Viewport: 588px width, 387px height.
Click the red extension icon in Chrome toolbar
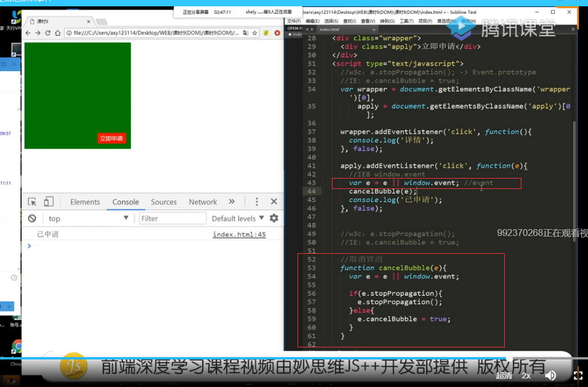pos(277,33)
